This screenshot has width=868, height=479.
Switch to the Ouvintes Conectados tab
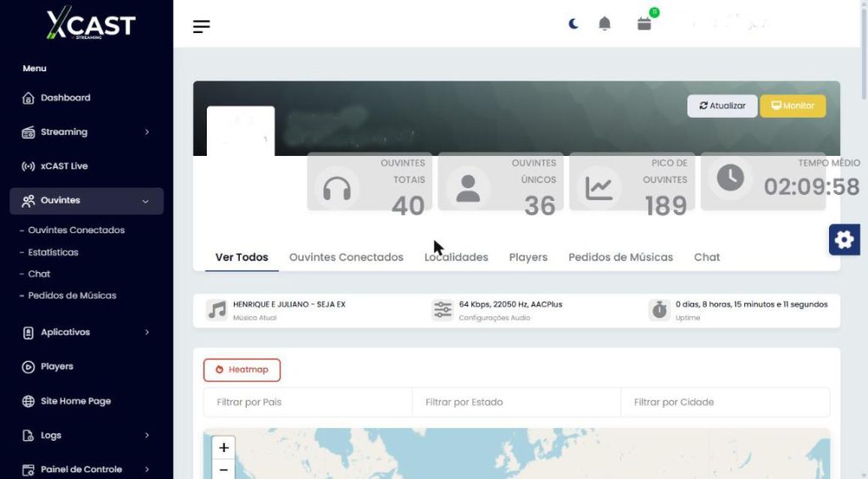346,257
